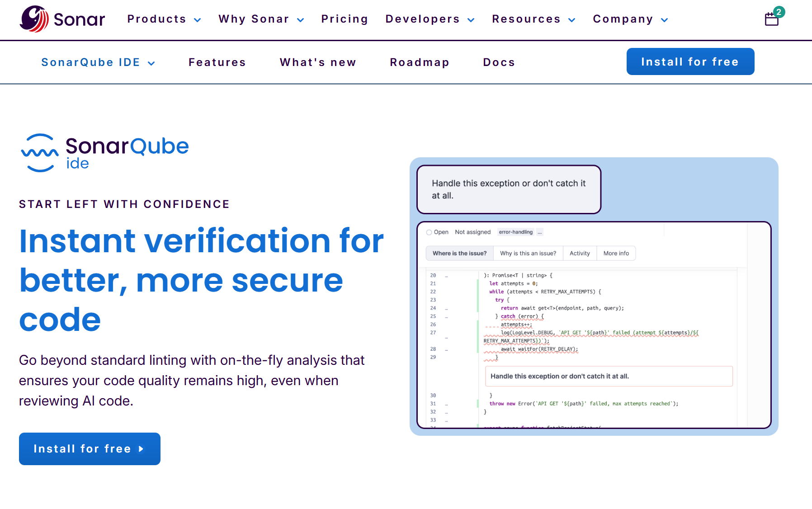Viewport: 812px width, 509px height.
Task: Expand the Developers menu
Action: (430, 19)
